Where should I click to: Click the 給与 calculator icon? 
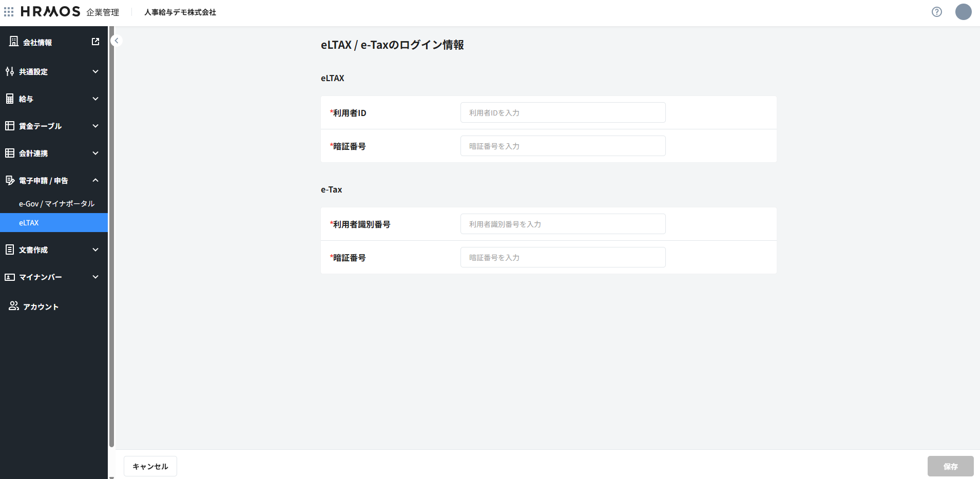[x=10, y=99]
